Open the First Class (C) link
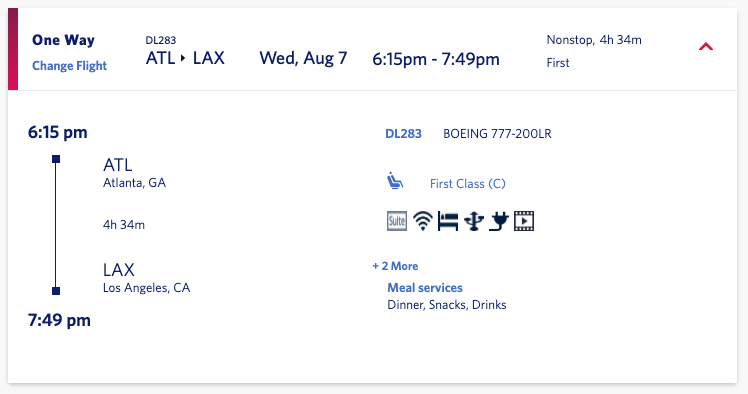Viewport: 748px width, 394px height. pyautogui.click(x=468, y=184)
